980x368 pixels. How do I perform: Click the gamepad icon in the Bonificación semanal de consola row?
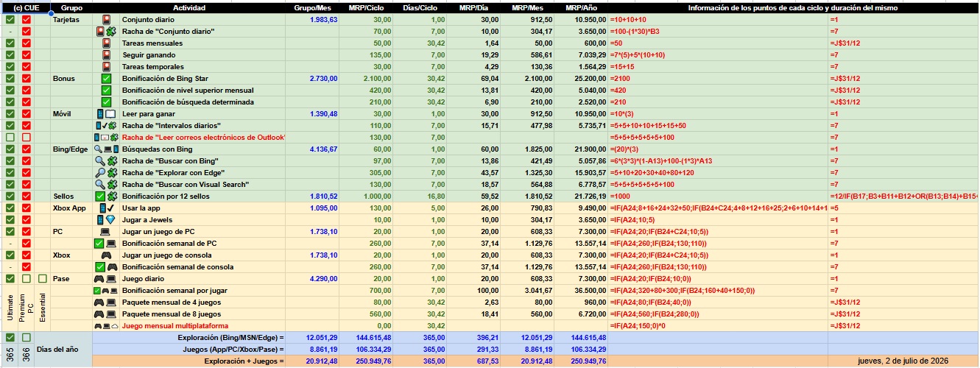coord(111,267)
